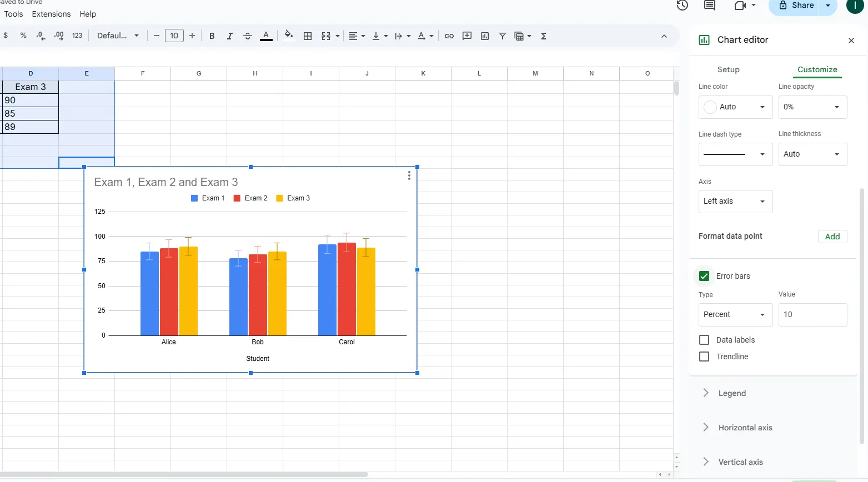Viewport: 868px width, 482px height.
Task: Open the functions sigma icon
Action: pyautogui.click(x=544, y=36)
